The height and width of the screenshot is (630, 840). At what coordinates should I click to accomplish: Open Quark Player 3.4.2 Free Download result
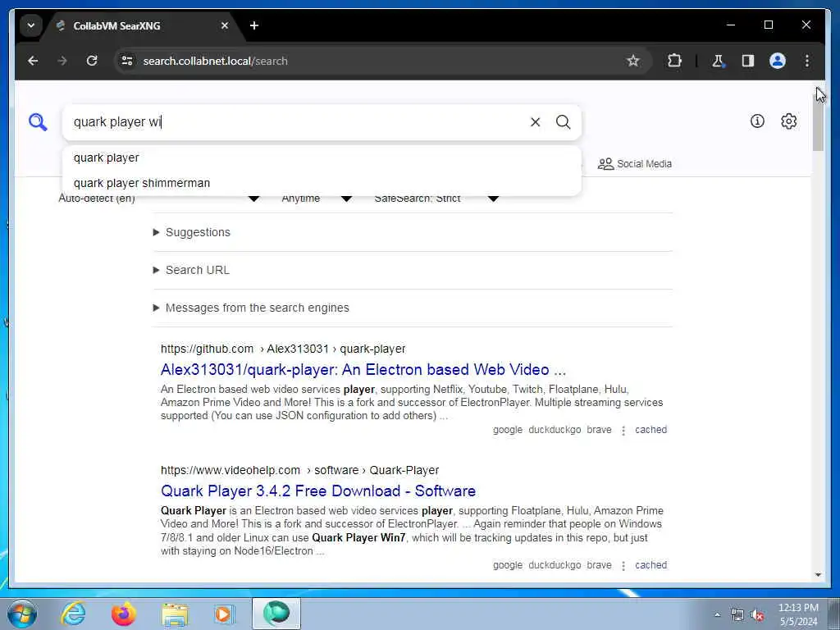[x=318, y=491]
